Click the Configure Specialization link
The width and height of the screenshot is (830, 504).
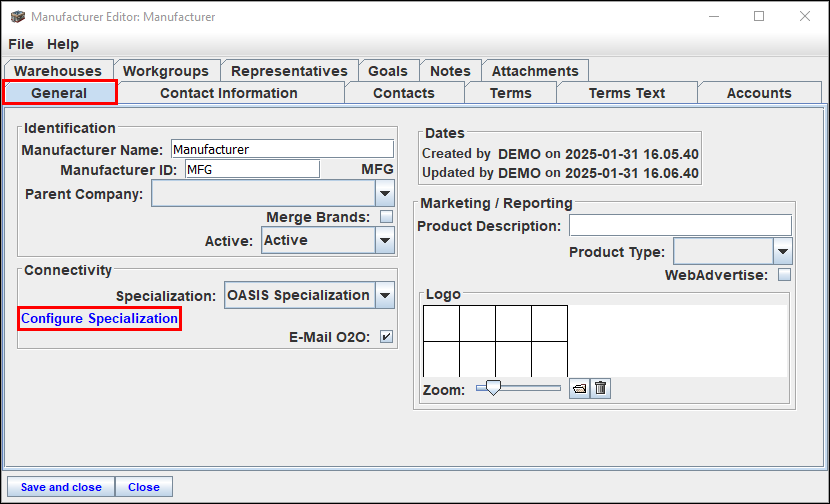tap(100, 319)
